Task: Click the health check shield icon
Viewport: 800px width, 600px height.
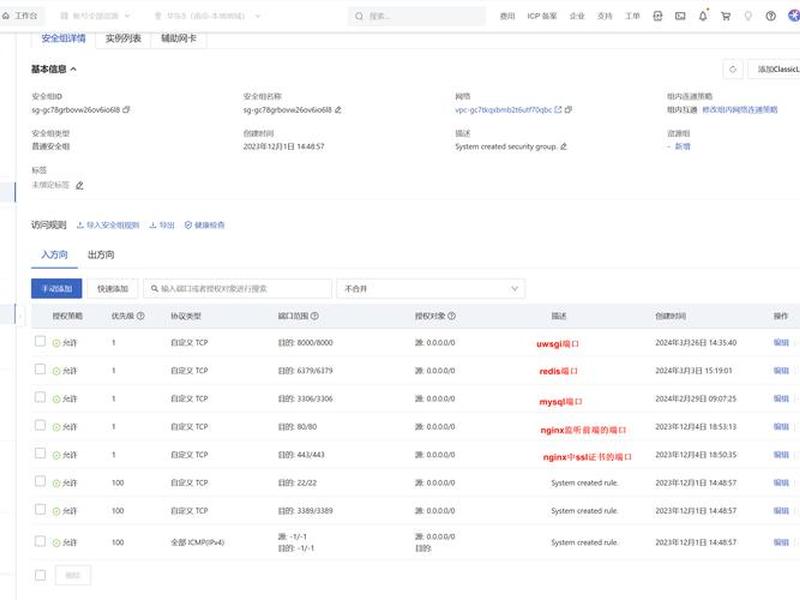Action: [188, 225]
